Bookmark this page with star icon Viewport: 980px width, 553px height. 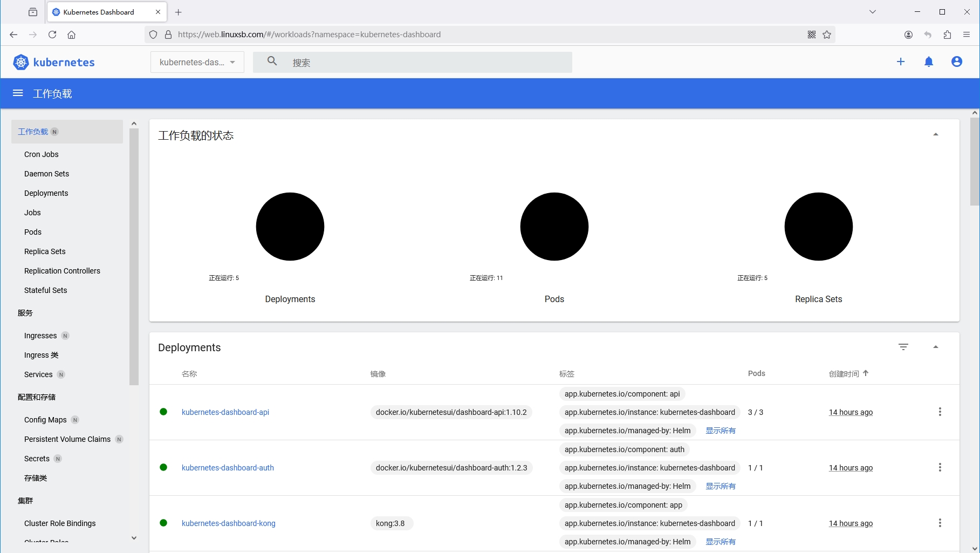click(x=827, y=35)
